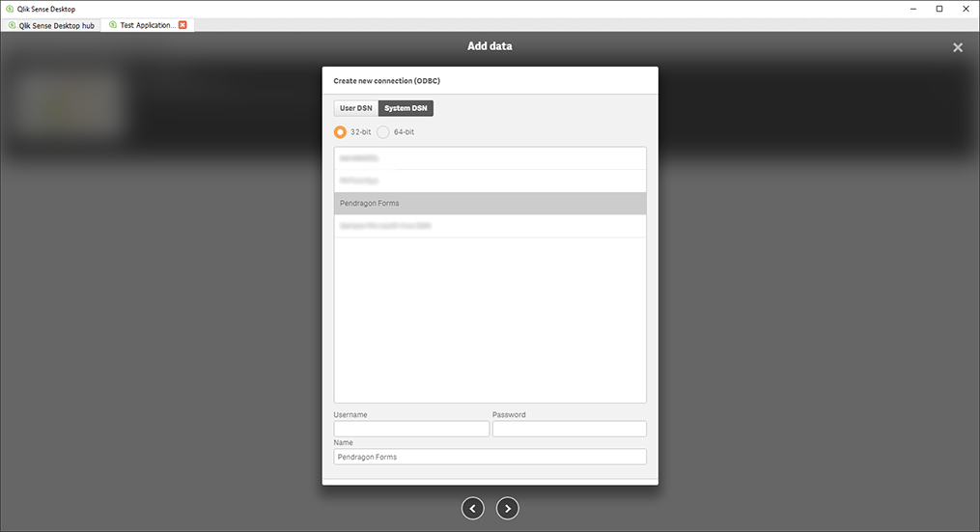Viewport: 980px width, 532px height.
Task: Select Pendragon Forms in the DSN list
Action: (x=490, y=203)
